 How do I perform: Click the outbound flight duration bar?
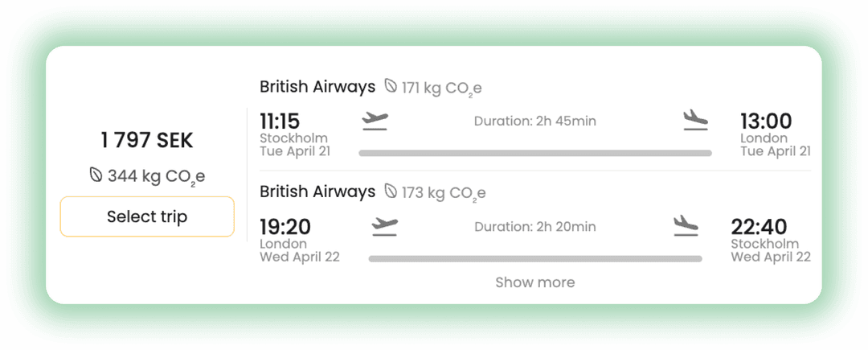(535, 153)
